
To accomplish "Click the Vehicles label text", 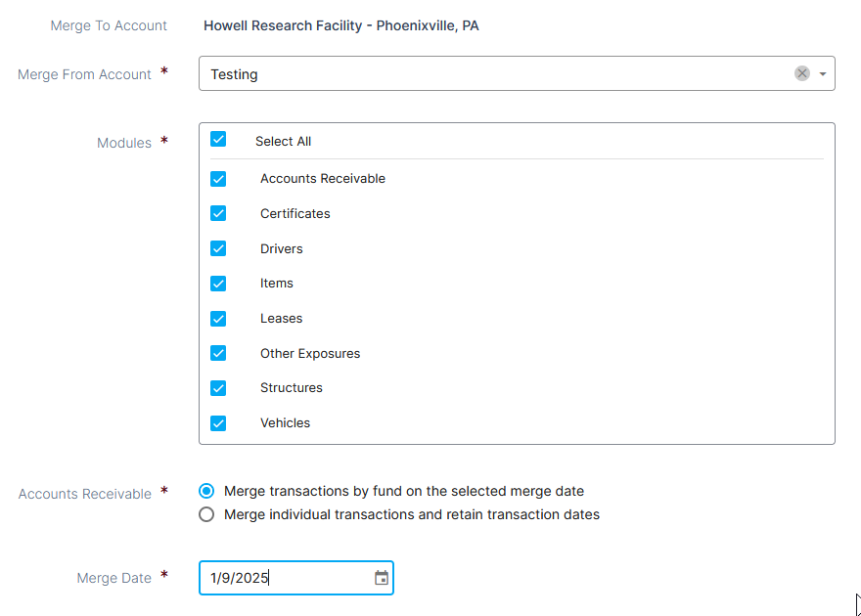I will [285, 423].
